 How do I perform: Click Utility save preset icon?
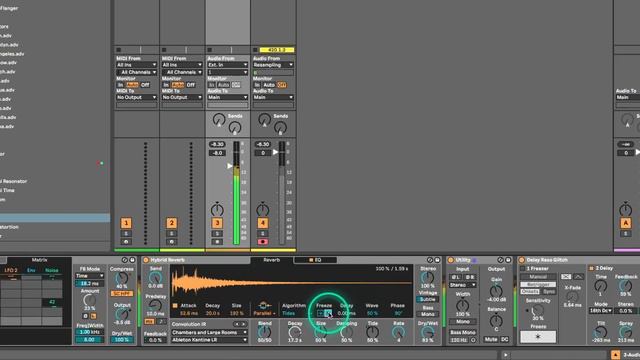pos(508,260)
